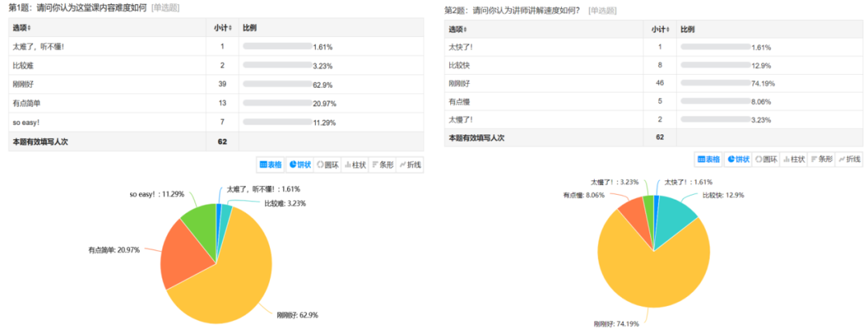
Task: Select 圆环 donut chart for question 2
Action: click(765, 159)
